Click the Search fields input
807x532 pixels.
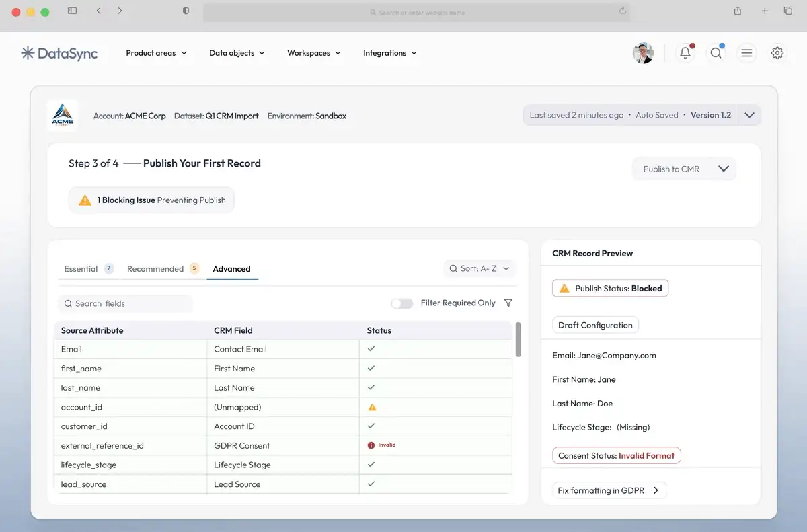pyautogui.click(x=125, y=303)
